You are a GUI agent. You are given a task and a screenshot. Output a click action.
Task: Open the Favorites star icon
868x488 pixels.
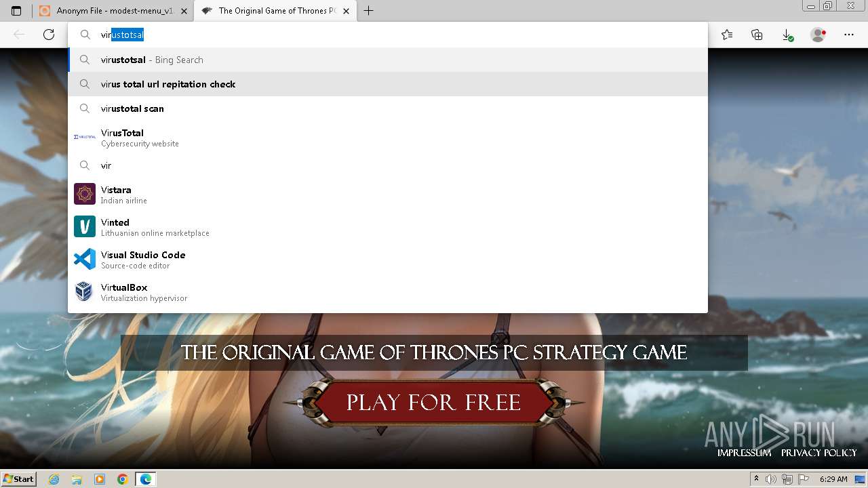click(x=727, y=35)
